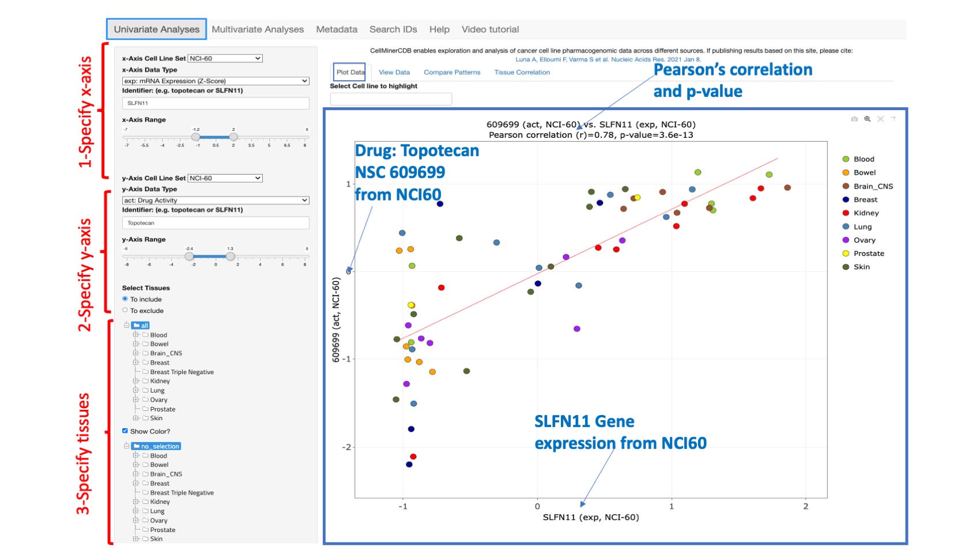Click the reset axes icon on the plot

(893, 119)
